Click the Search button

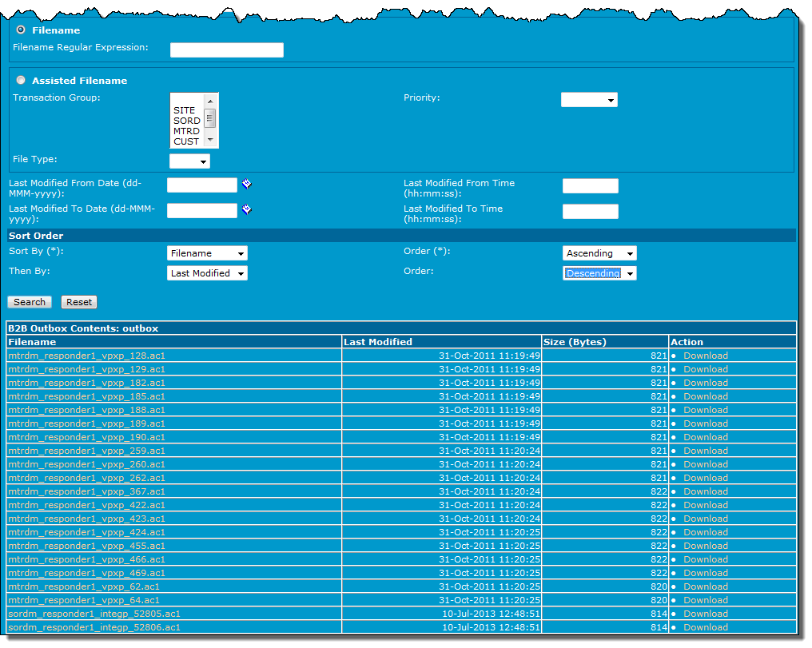point(30,302)
